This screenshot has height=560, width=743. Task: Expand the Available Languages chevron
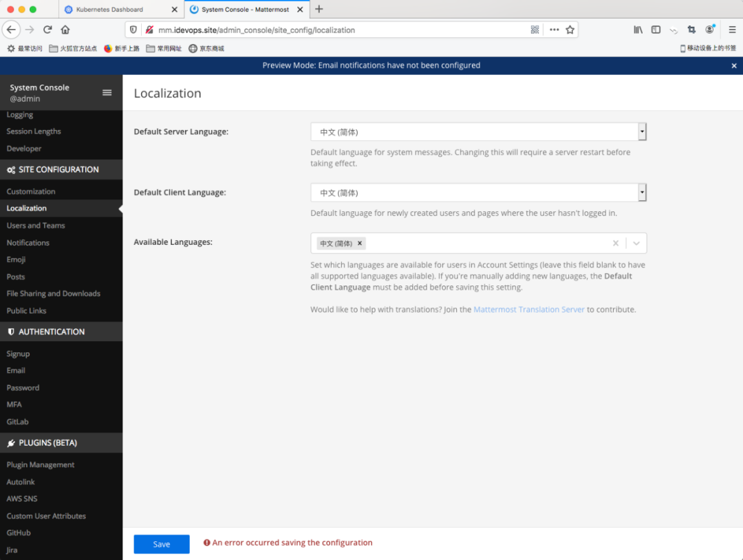coord(636,243)
